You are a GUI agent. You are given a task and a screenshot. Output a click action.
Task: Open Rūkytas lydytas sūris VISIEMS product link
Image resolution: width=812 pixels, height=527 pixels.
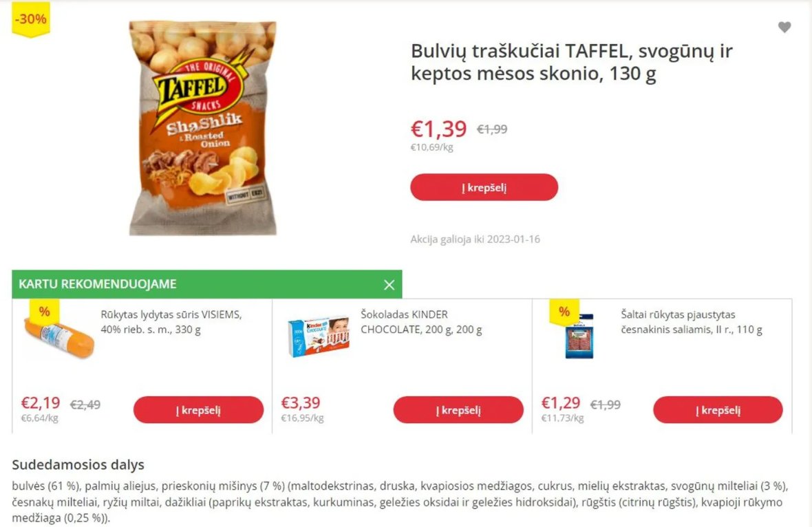(x=171, y=322)
